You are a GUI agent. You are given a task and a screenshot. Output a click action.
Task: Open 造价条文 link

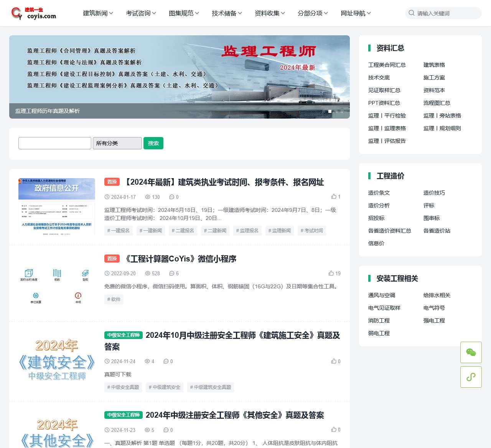click(379, 193)
